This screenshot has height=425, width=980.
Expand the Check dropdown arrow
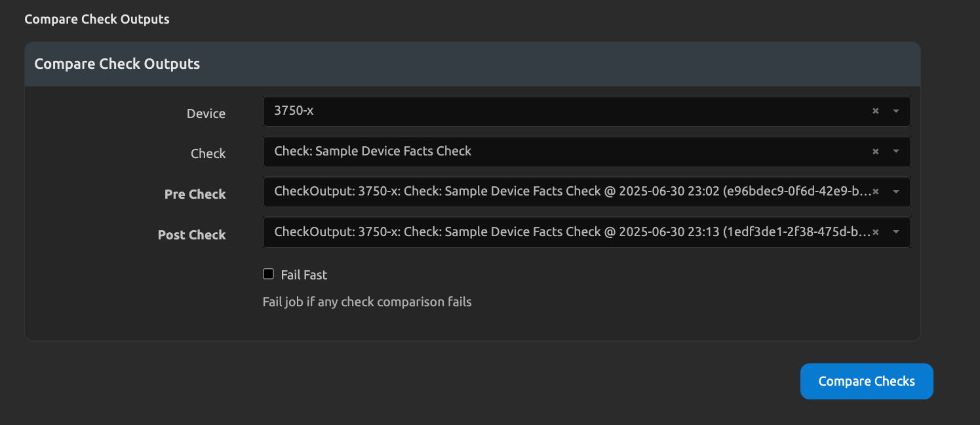point(896,152)
